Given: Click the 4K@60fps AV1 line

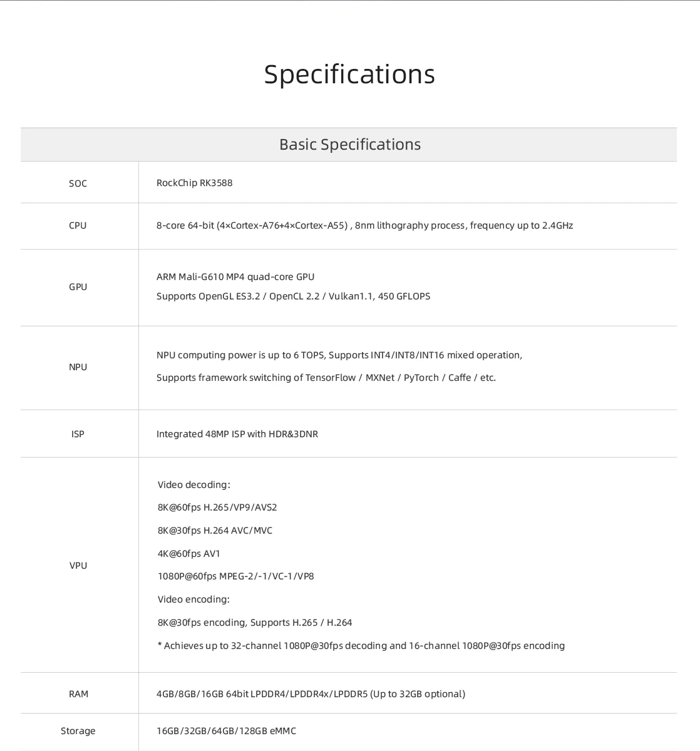Looking at the screenshot, I should 189,554.
